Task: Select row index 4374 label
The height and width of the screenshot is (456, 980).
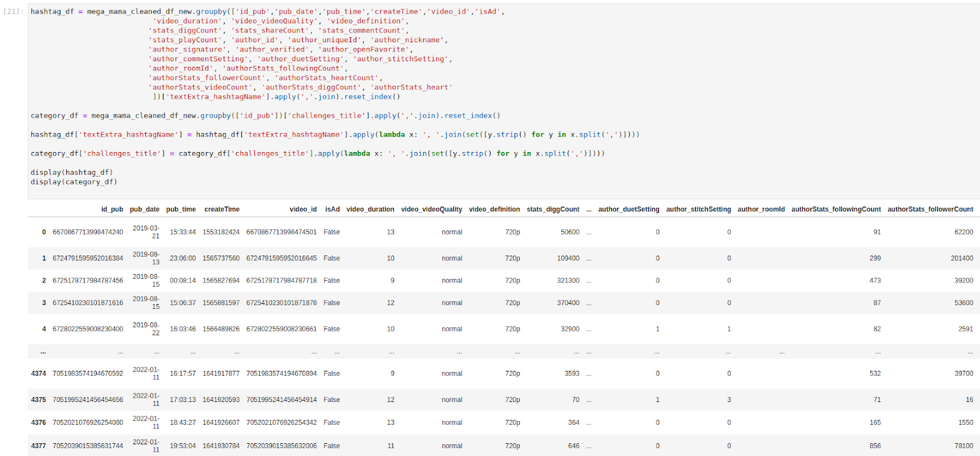Action: pyautogui.click(x=39, y=374)
